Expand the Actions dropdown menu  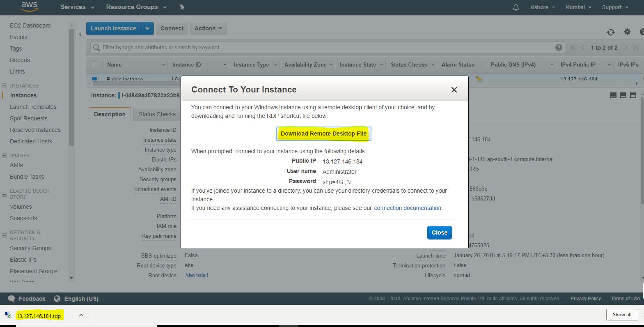[x=208, y=28]
